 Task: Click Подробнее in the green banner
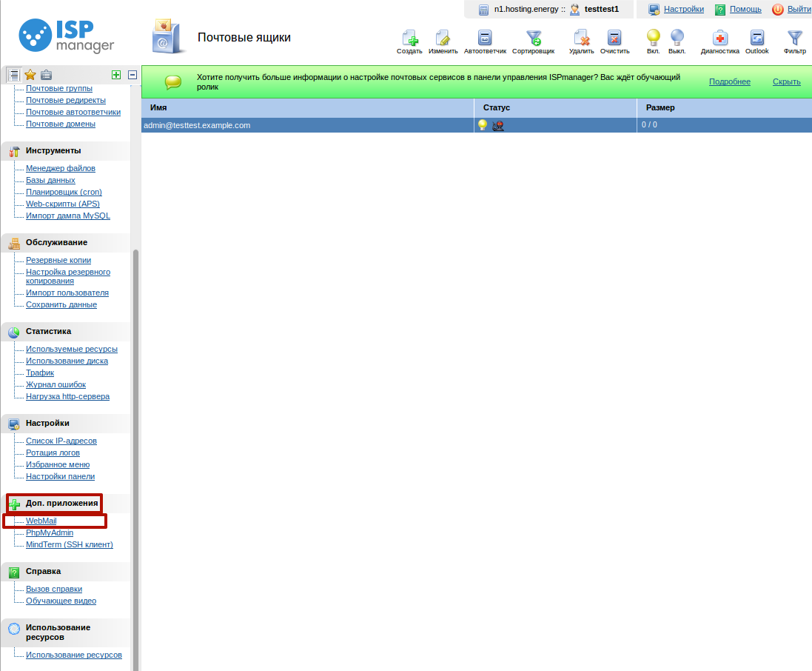[729, 82]
